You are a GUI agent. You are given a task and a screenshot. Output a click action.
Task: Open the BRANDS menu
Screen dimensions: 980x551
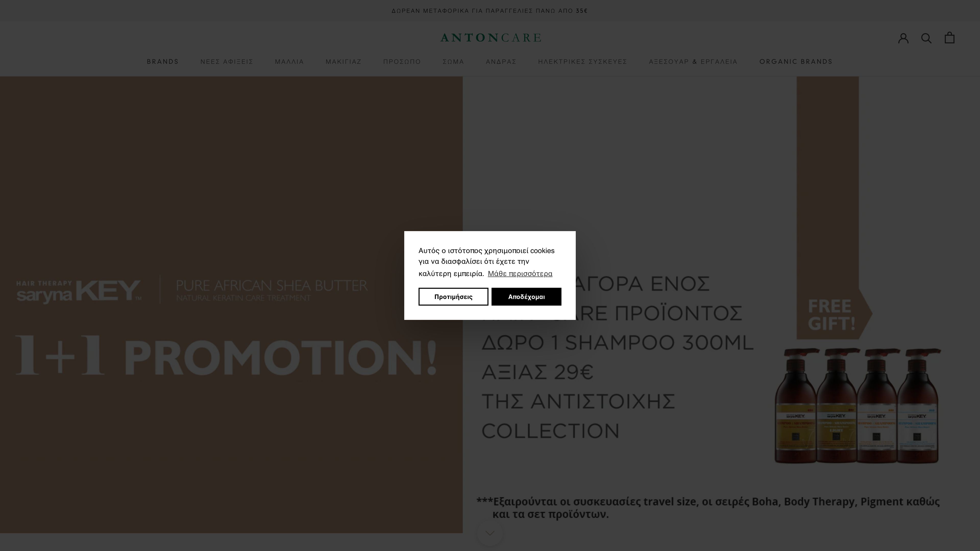(x=163, y=61)
